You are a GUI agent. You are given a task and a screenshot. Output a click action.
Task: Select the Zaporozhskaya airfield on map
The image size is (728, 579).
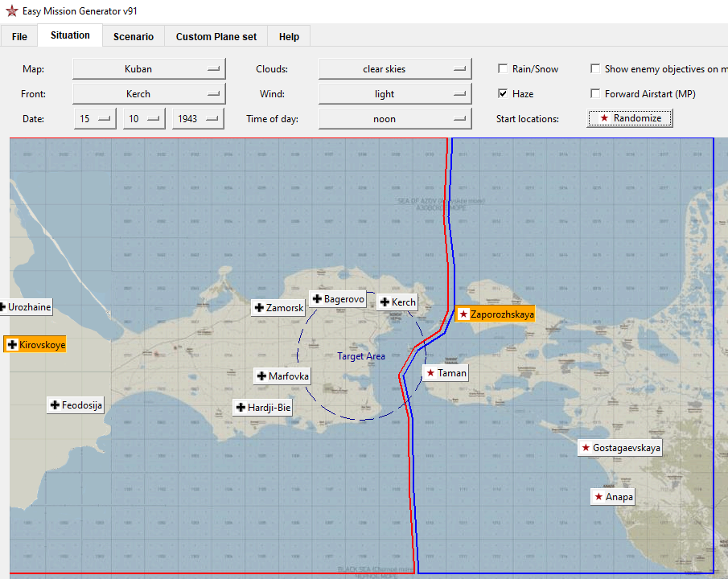[x=495, y=314]
